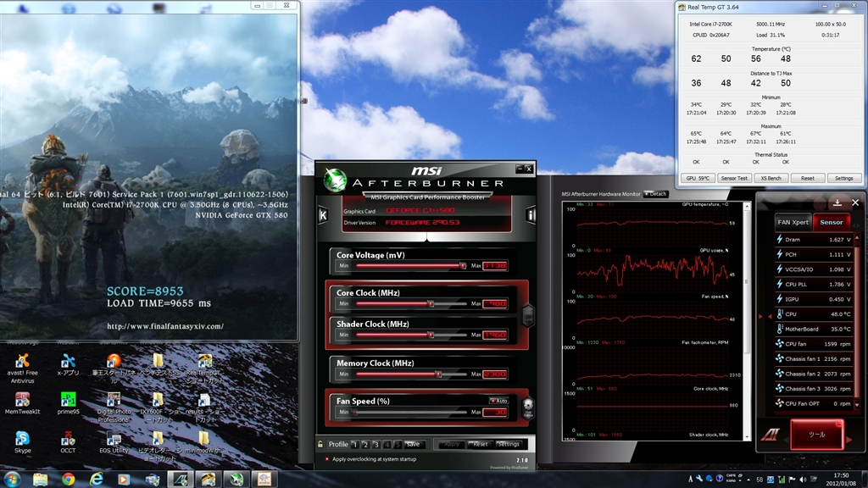Detach the Afterburner Hardware Monitor

[656, 194]
